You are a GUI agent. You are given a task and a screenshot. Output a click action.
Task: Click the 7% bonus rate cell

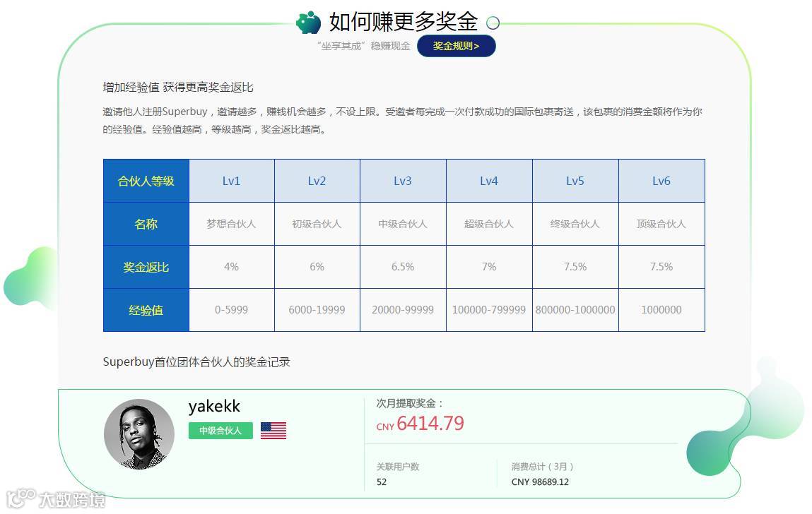(489, 267)
